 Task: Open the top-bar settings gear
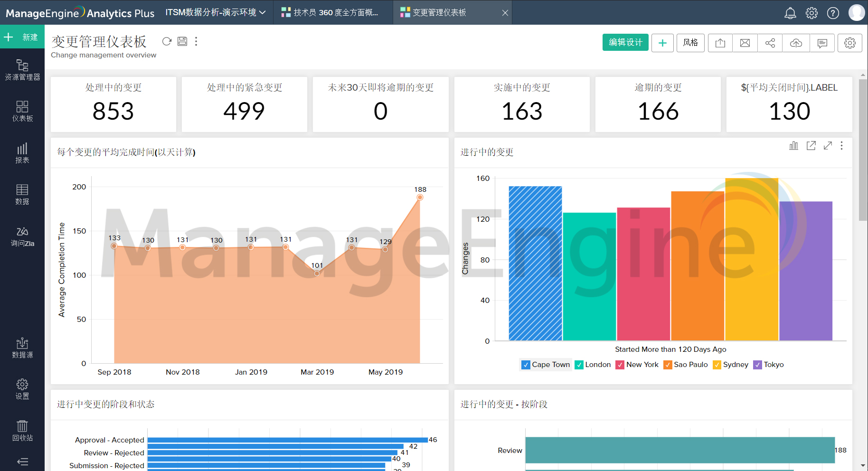click(x=811, y=13)
